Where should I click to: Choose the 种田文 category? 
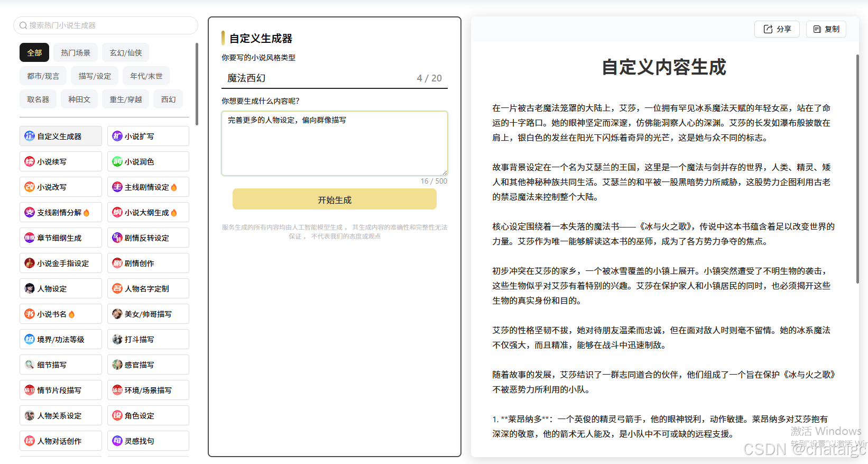tap(79, 99)
